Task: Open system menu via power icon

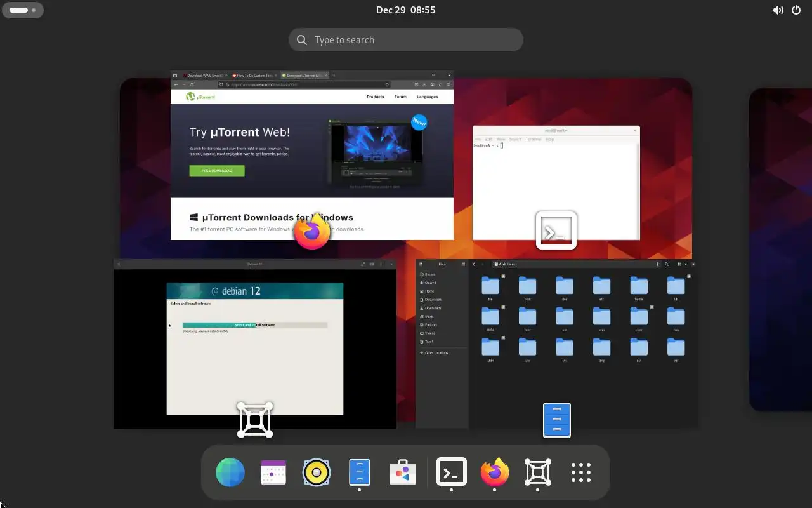Action: pyautogui.click(x=797, y=10)
